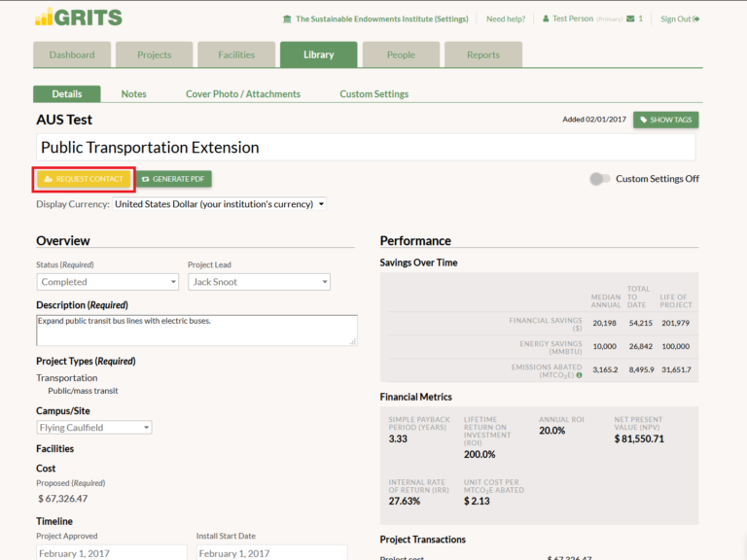The width and height of the screenshot is (747, 560).
Task: Click the GRITS logo icon
Action: click(45, 17)
